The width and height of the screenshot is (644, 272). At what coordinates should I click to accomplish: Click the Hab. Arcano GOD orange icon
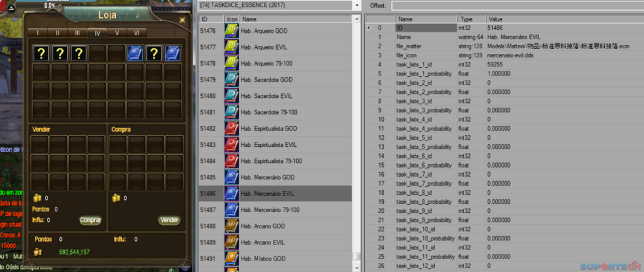click(x=231, y=226)
